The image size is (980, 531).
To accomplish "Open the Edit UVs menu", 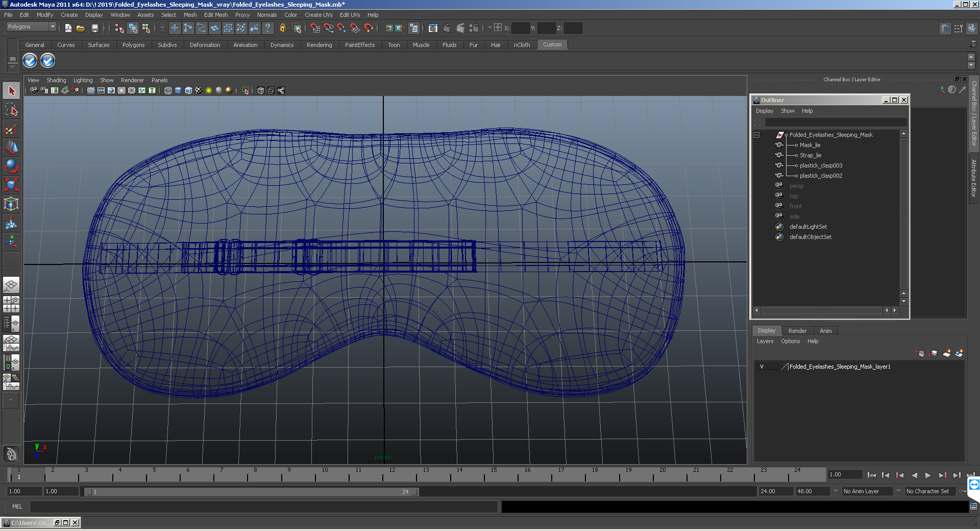I will click(350, 15).
